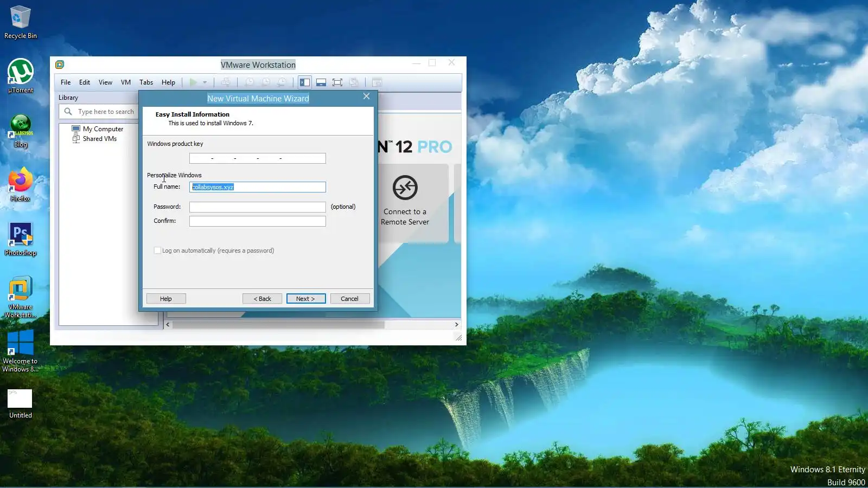Click the green Power On play icon
868x488 pixels.
tap(193, 82)
